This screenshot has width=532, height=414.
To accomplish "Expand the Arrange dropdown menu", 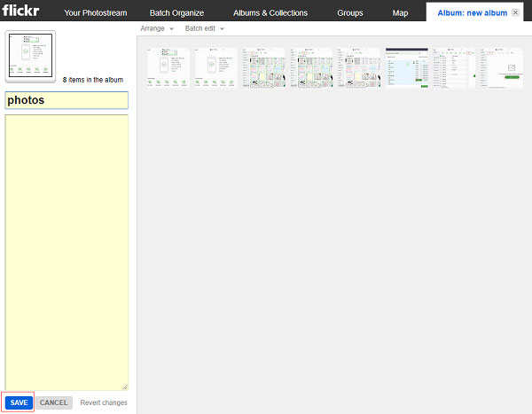I will point(157,28).
